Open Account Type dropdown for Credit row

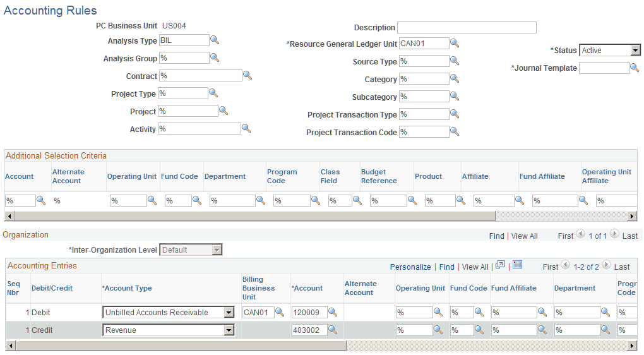[229, 330]
